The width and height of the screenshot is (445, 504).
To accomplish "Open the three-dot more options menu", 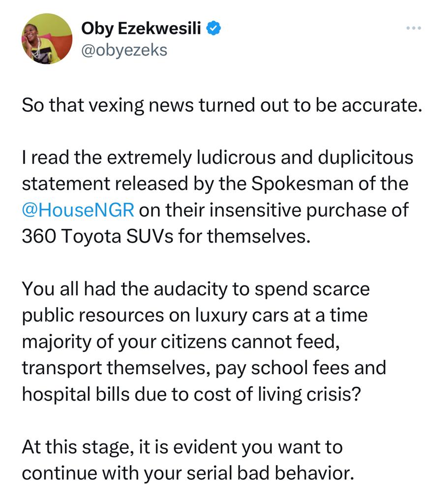I will (414, 28).
